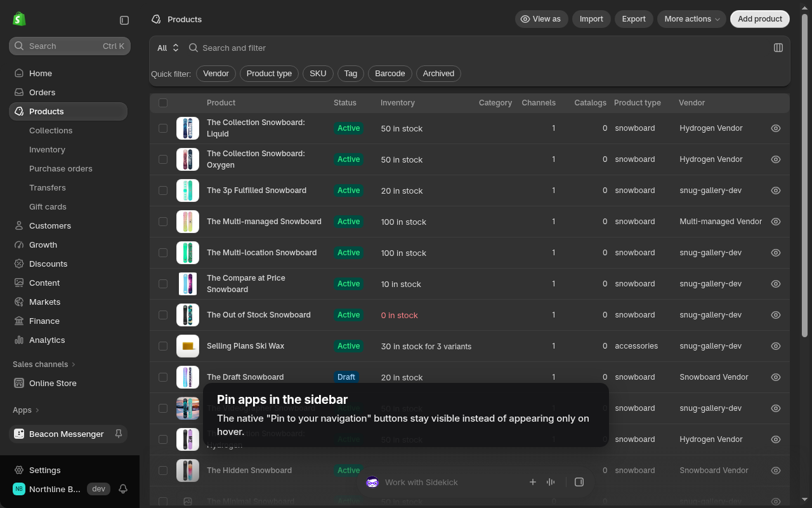Open the Northline store switcher
Viewport: 812px width, 508px height.
click(61, 489)
